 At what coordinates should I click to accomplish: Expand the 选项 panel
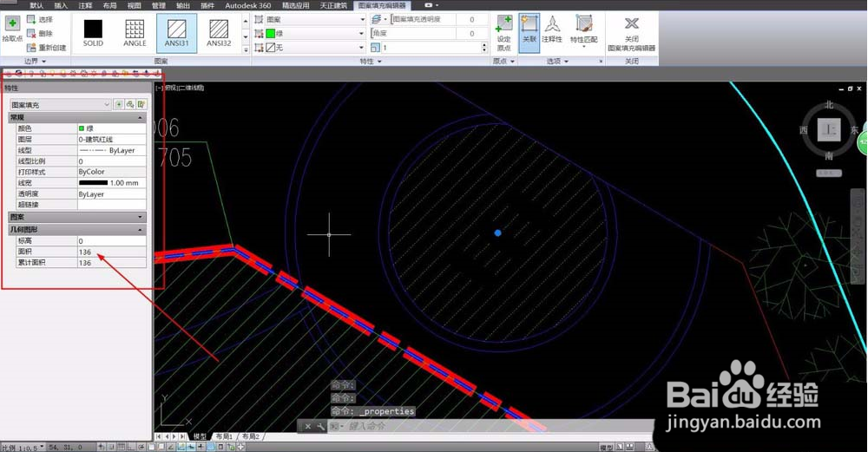point(558,61)
